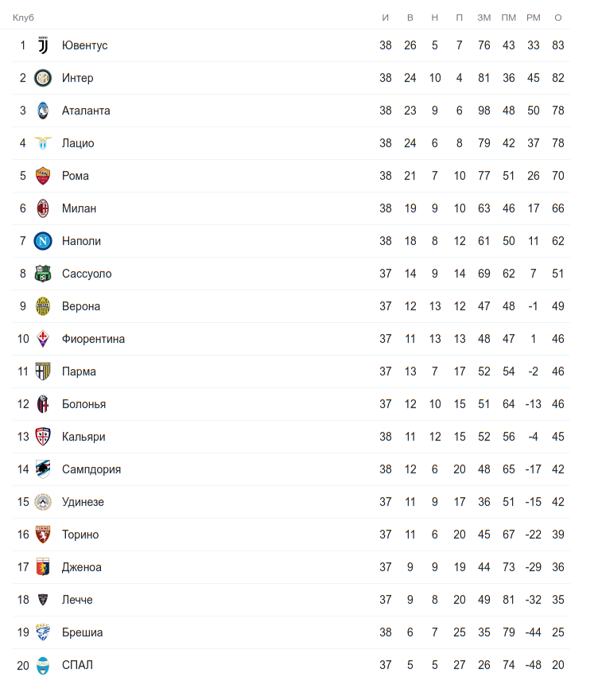Click the Sassuolo club crest
Viewport: 598px width, 700px height.
(x=43, y=274)
